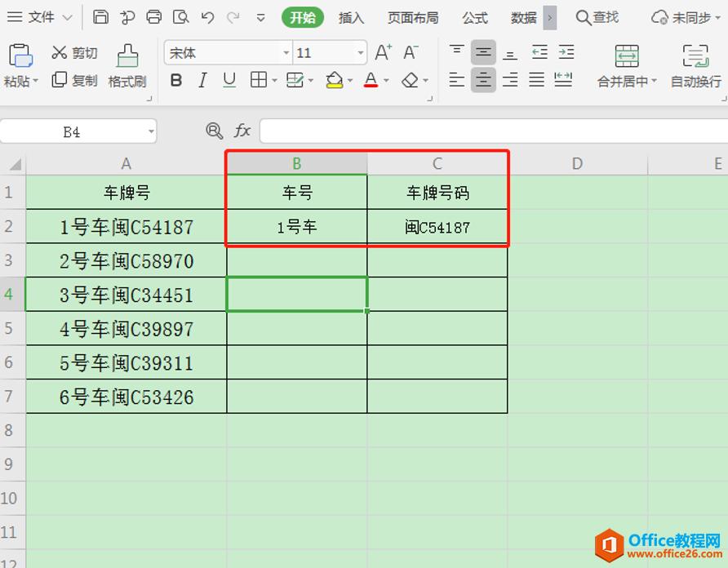
Task: Increase font size with A+ icon
Action: (x=384, y=52)
